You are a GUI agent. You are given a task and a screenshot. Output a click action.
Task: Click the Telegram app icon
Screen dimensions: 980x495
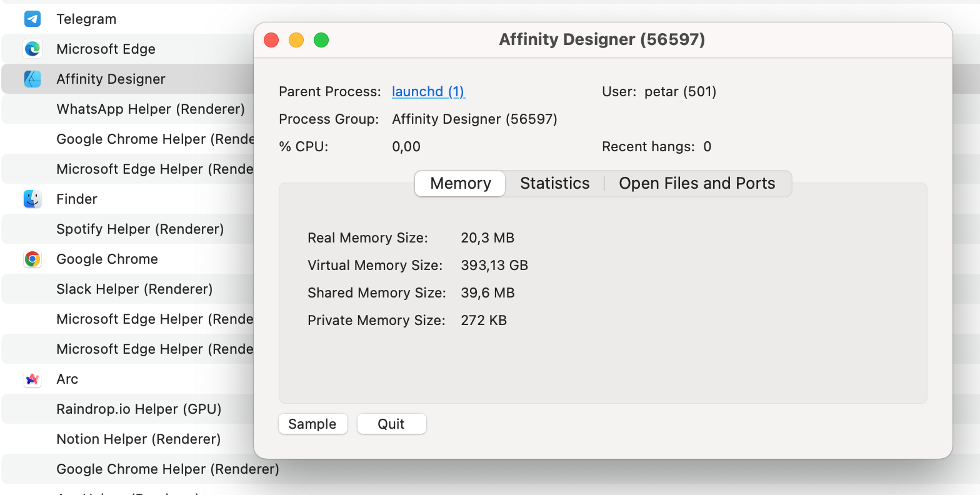coord(32,19)
